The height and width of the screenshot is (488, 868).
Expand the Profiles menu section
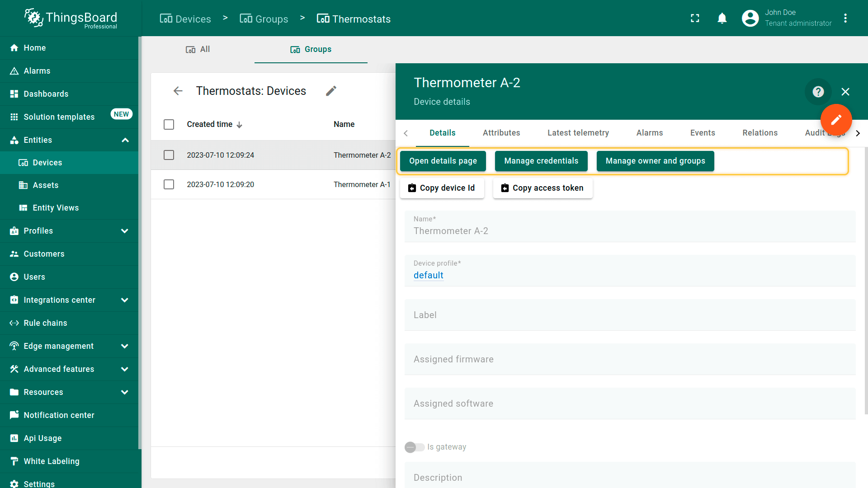[x=125, y=231]
